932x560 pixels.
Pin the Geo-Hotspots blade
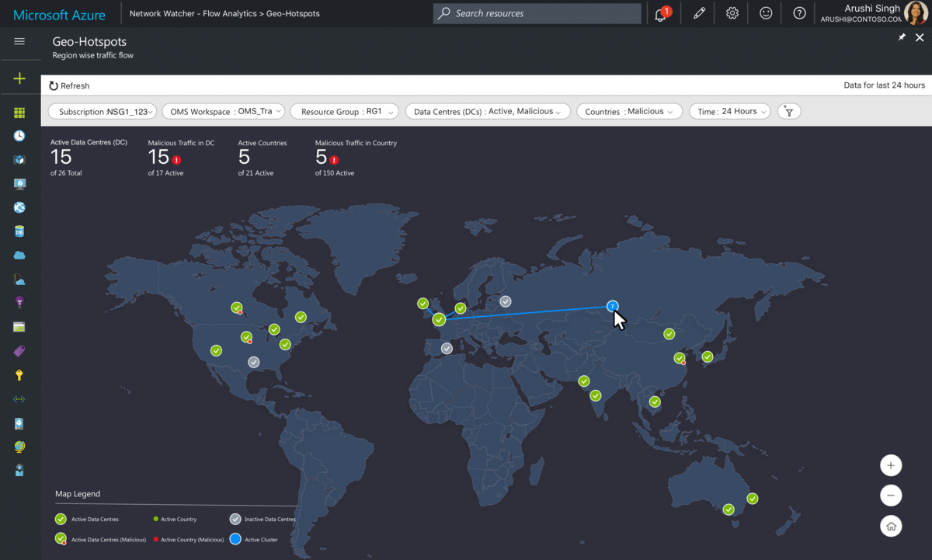tap(902, 37)
